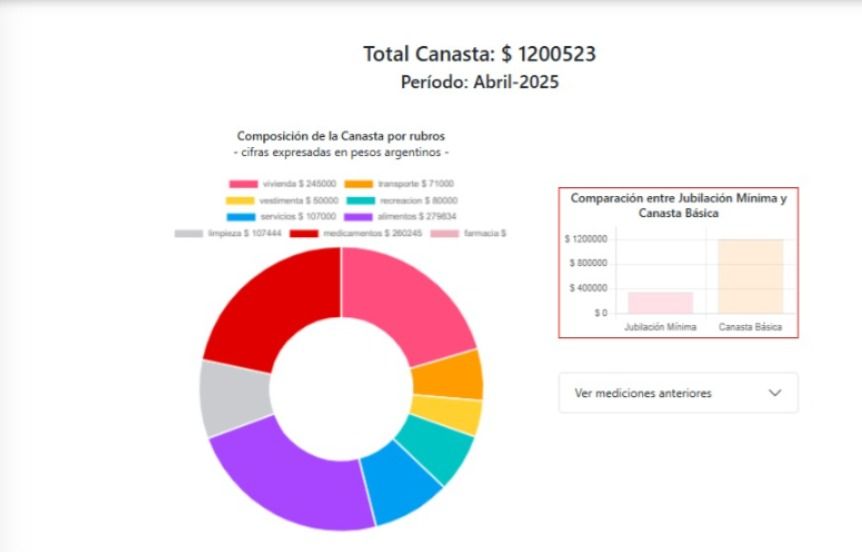This screenshot has width=862, height=552.
Task: Toggle the farmacia legend color swatch
Action: coord(444,234)
